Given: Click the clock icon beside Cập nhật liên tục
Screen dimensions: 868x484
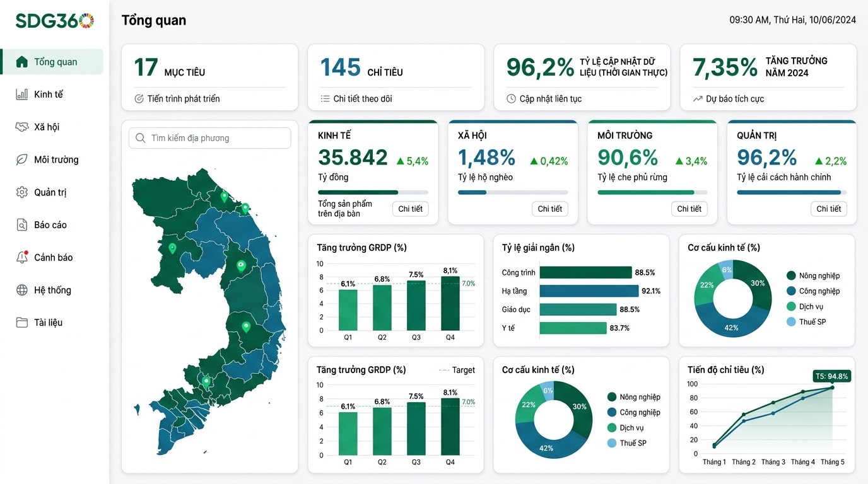Looking at the screenshot, I should (511, 99).
